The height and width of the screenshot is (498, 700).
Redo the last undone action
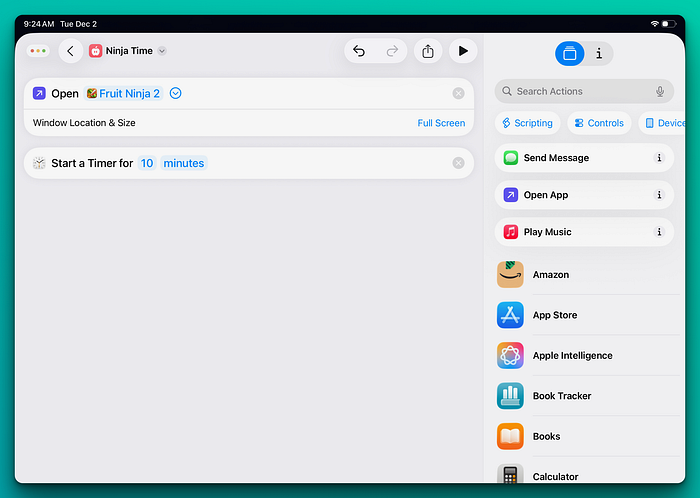tap(392, 51)
